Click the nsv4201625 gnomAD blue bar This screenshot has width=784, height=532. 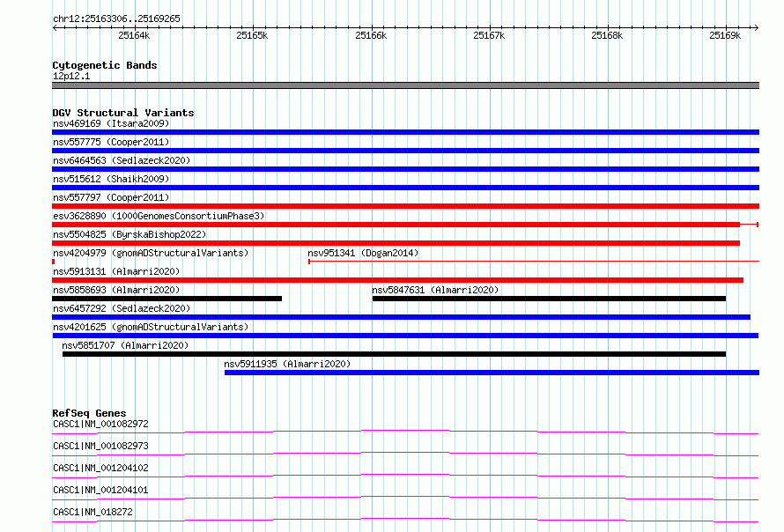click(x=405, y=336)
